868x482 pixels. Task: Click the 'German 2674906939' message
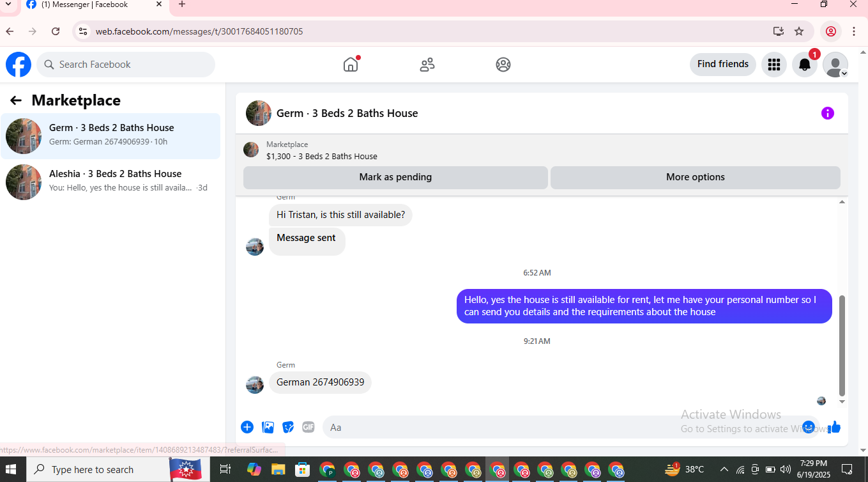click(320, 382)
